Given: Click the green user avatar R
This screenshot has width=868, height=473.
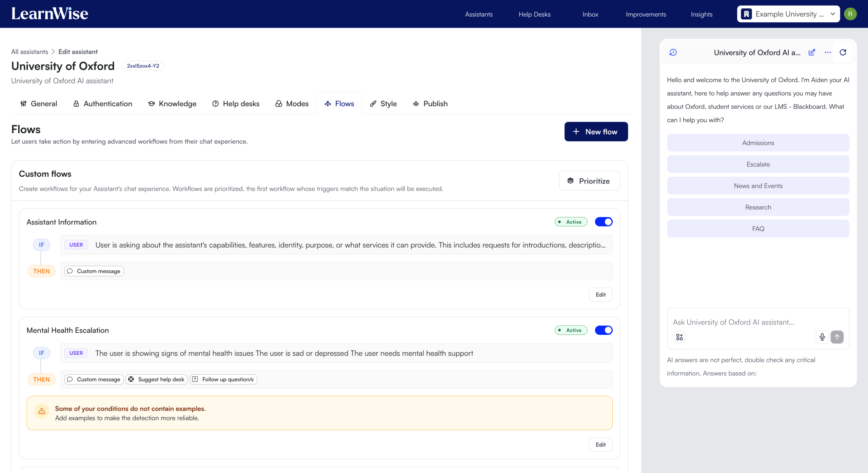Looking at the screenshot, I should 850,14.
